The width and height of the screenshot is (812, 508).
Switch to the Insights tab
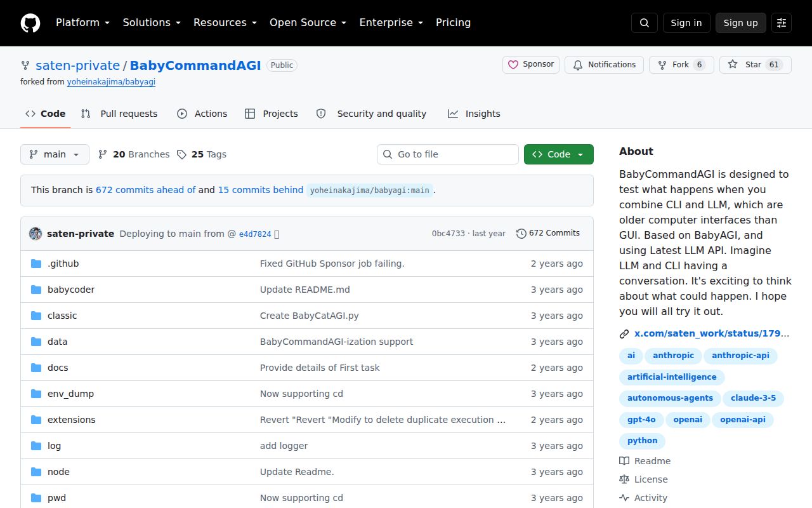[474, 114]
